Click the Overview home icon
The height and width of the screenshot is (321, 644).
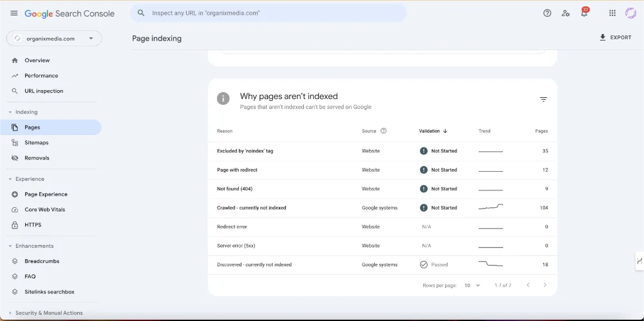[15, 60]
